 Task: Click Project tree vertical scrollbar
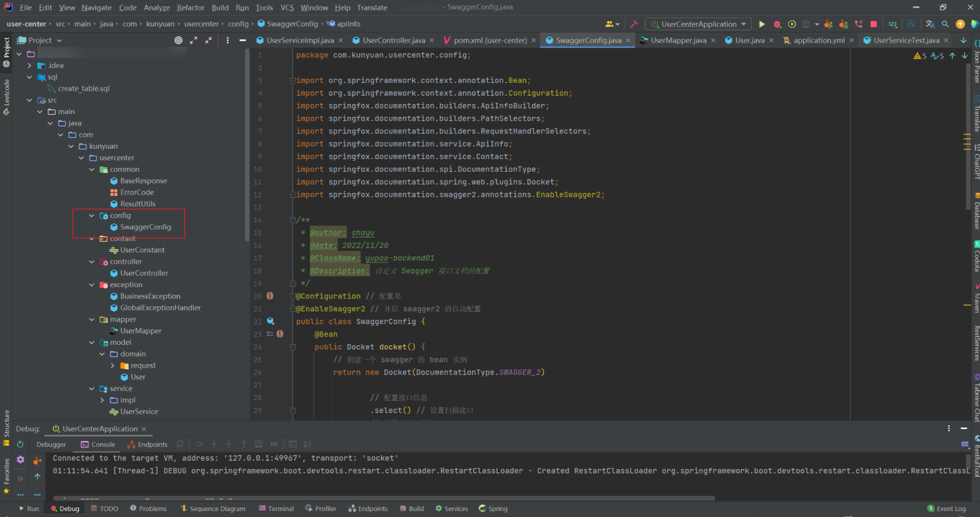pyautogui.click(x=247, y=145)
